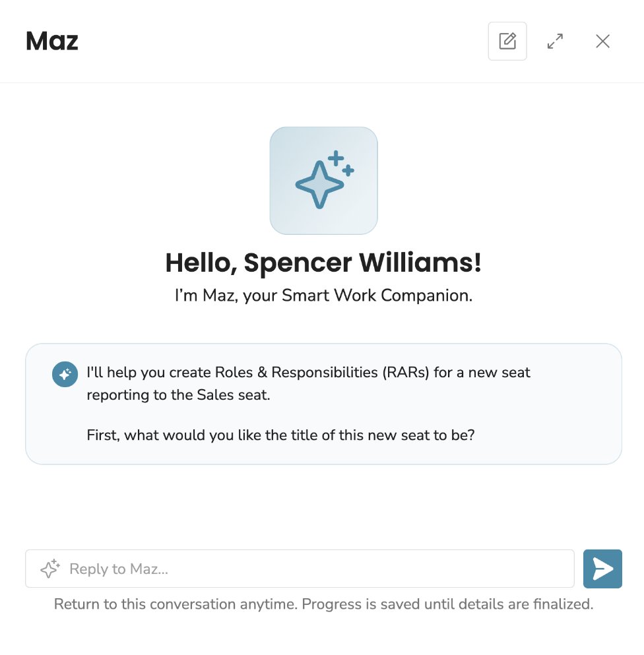Viewport: 644px width, 655px height.
Task: Click the Hello, Spencer Williams heading
Action: click(x=323, y=263)
